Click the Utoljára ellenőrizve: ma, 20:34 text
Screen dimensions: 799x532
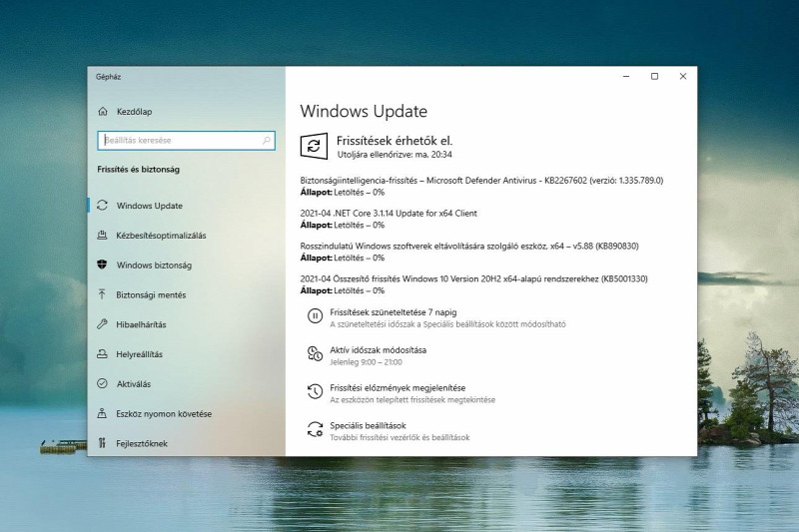395,155
